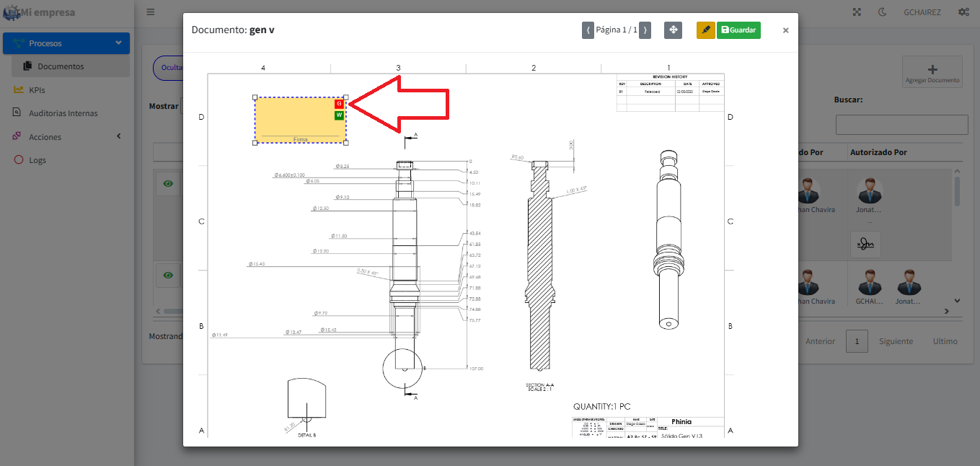Open Auditorias Internas in sidebar
Viewport: 980px width, 466px height.
pos(63,113)
